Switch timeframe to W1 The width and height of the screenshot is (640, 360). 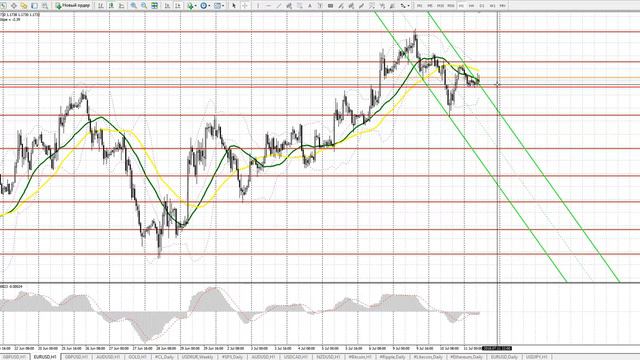[492, 6]
